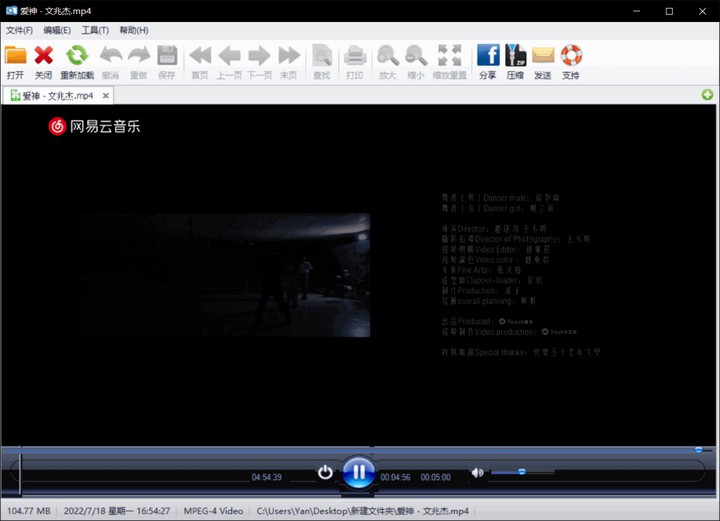
Task: Click the Redo (重做) arrow icon
Action: (139, 55)
